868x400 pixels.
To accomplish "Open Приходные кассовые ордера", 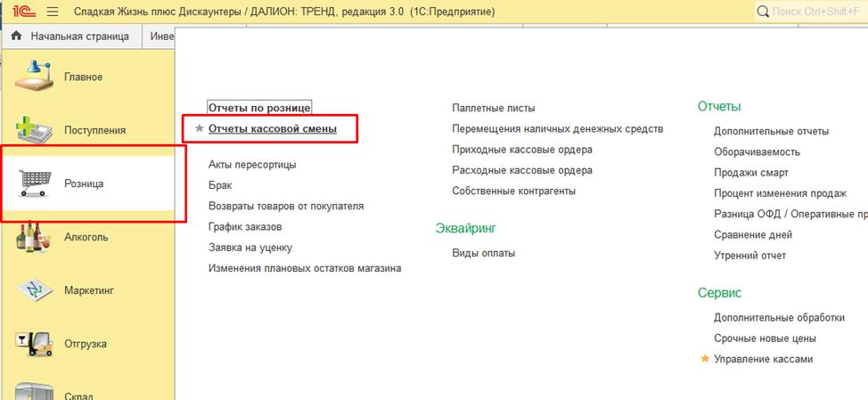I will coord(521,150).
